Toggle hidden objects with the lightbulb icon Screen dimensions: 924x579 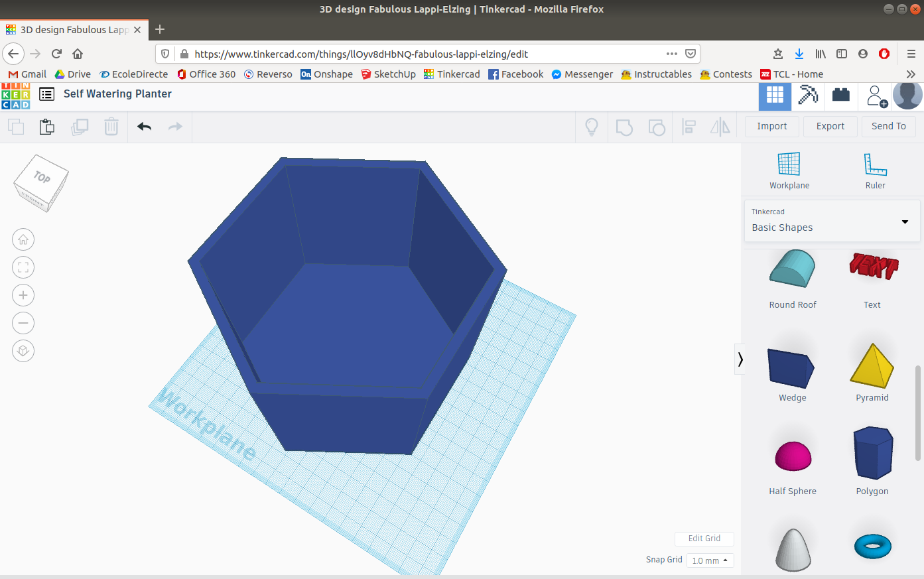click(591, 126)
